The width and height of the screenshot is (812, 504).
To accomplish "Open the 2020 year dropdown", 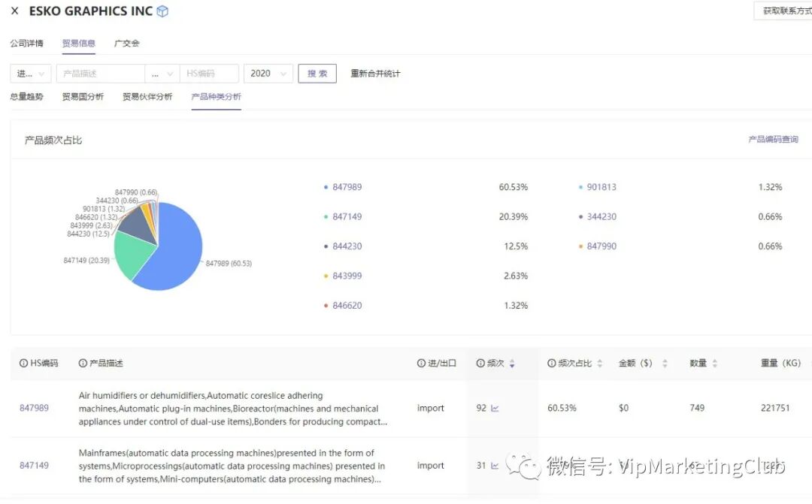I will tap(268, 74).
